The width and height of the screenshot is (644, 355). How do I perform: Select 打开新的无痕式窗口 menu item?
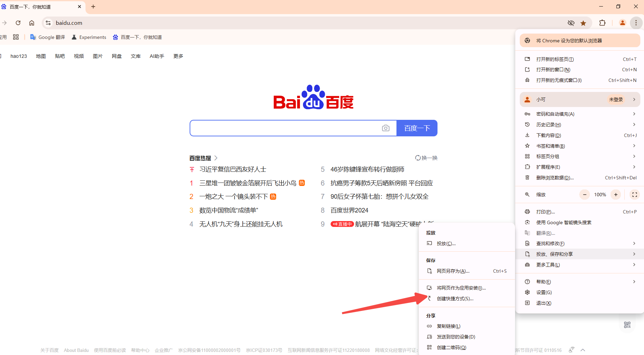pyautogui.click(x=580, y=80)
